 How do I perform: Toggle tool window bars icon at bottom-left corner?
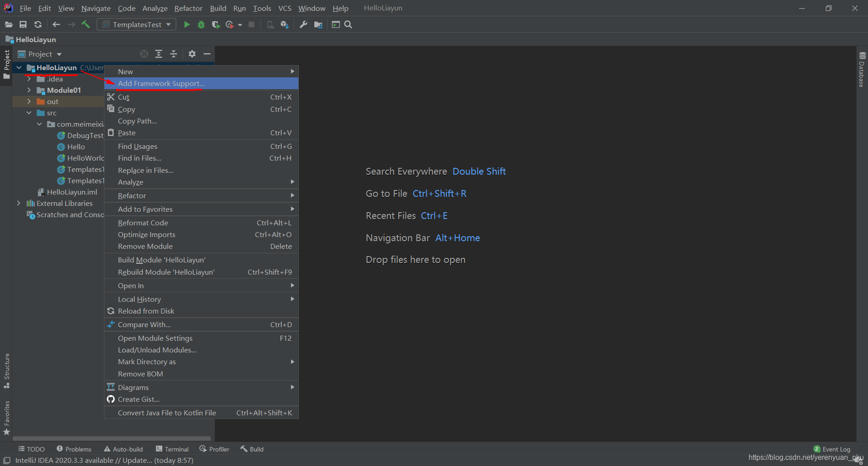[7, 460]
